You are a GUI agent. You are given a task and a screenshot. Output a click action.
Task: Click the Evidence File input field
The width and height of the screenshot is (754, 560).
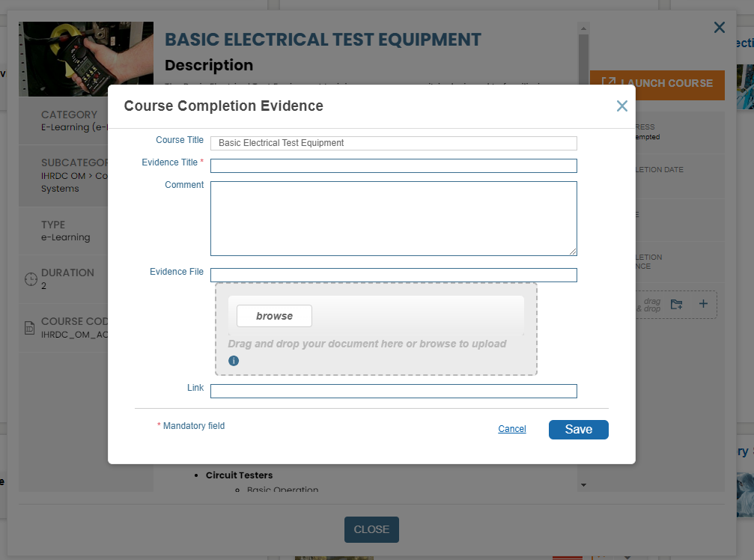coord(393,275)
